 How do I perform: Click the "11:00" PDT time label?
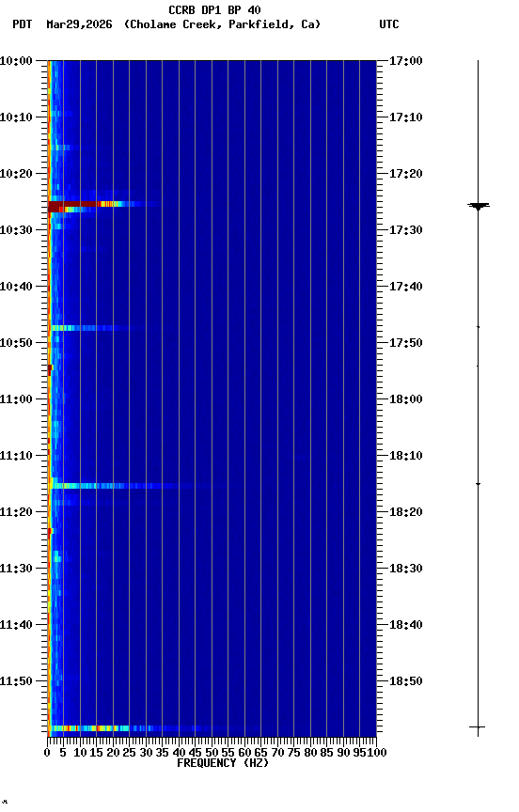click(16, 399)
